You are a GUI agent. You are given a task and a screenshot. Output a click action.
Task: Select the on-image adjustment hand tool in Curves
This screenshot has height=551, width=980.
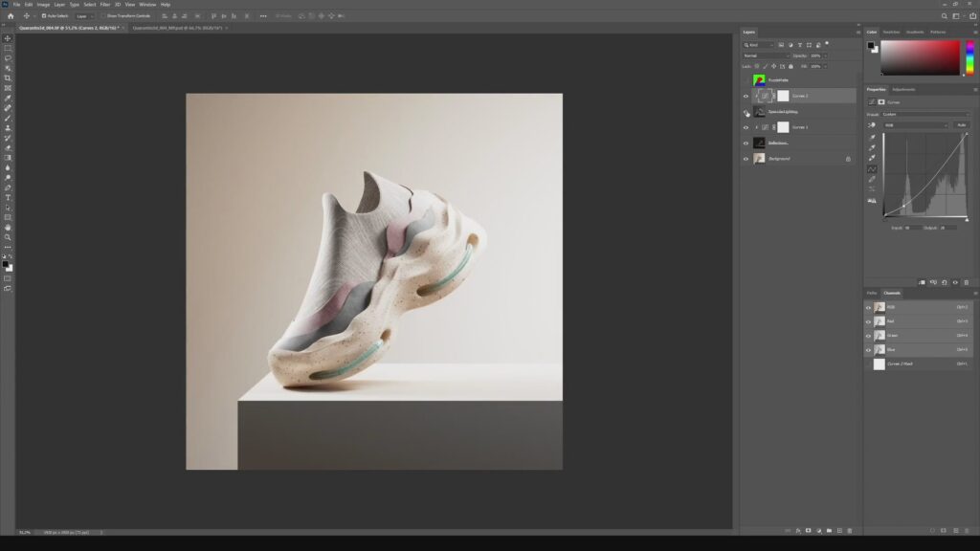tap(872, 125)
